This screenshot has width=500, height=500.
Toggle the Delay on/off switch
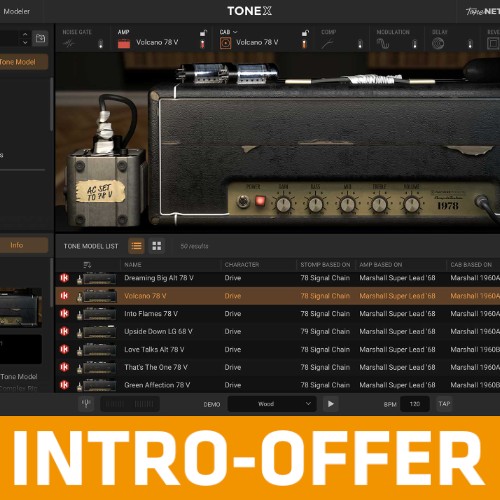point(470,44)
